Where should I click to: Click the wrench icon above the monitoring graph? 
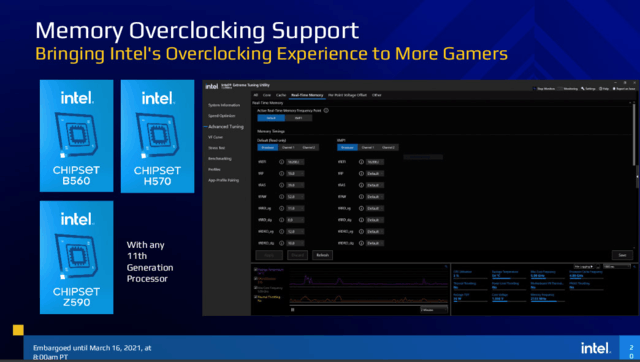pos(446,267)
